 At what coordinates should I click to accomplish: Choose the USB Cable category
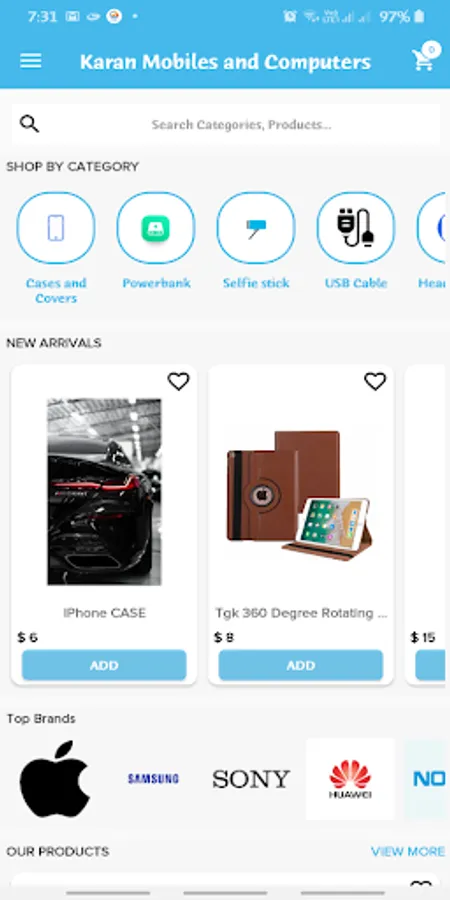356,228
